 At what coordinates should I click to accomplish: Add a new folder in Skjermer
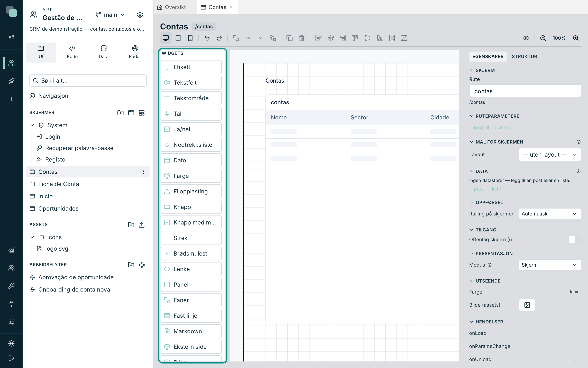(120, 113)
